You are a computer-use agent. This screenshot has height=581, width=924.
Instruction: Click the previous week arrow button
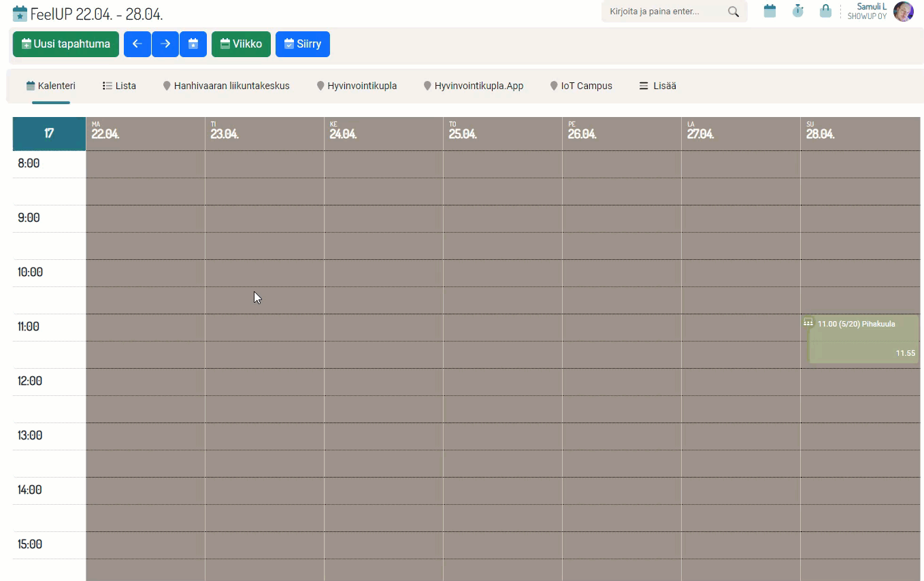[137, 44]
